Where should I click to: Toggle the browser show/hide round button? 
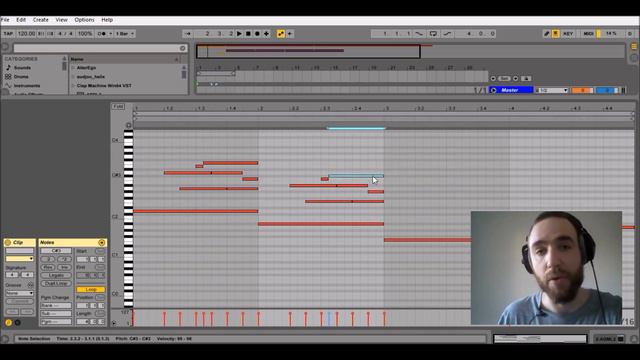[5, 47]
